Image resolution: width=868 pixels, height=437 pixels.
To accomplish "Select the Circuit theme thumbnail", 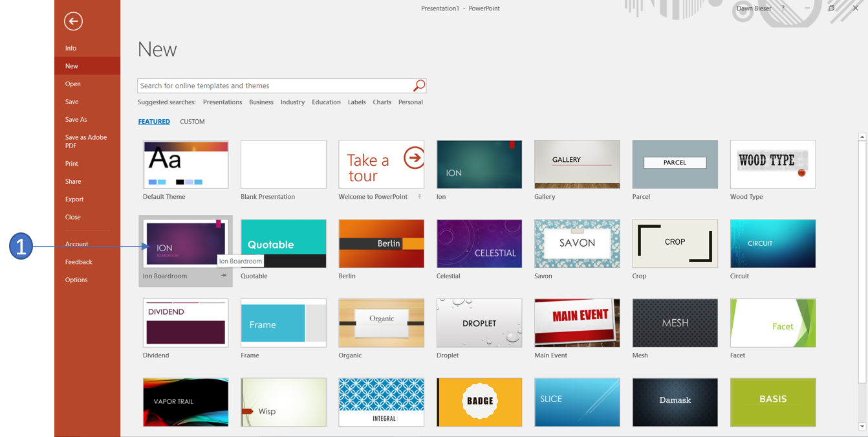I will pos(773,243).
